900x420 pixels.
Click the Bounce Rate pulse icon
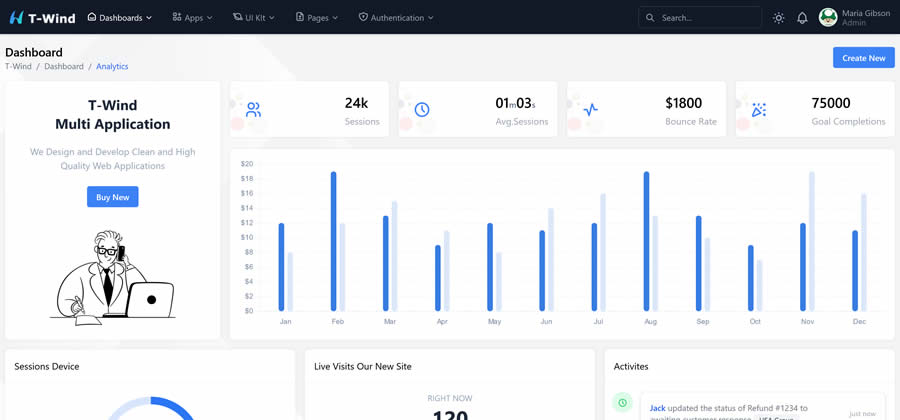click(591, 110)
